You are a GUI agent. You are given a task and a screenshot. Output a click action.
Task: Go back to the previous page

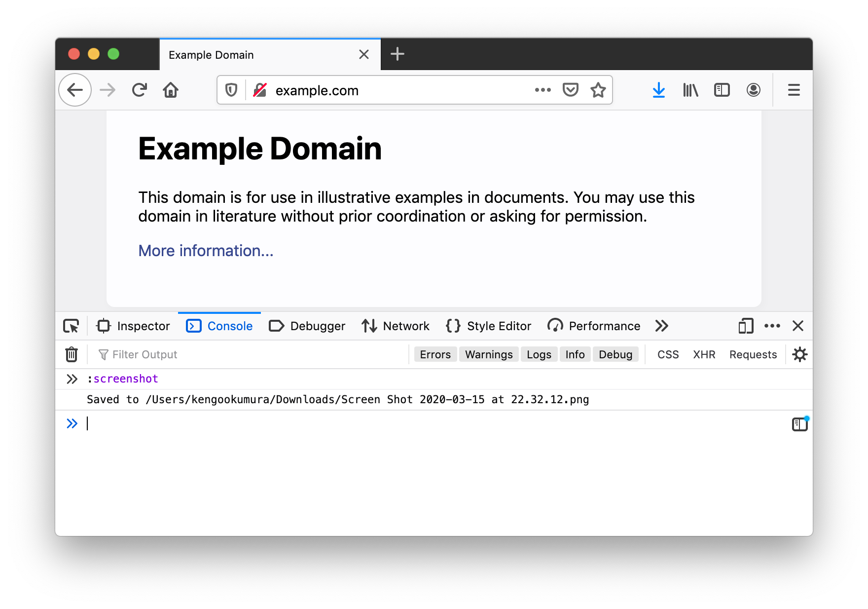point(75,90)
